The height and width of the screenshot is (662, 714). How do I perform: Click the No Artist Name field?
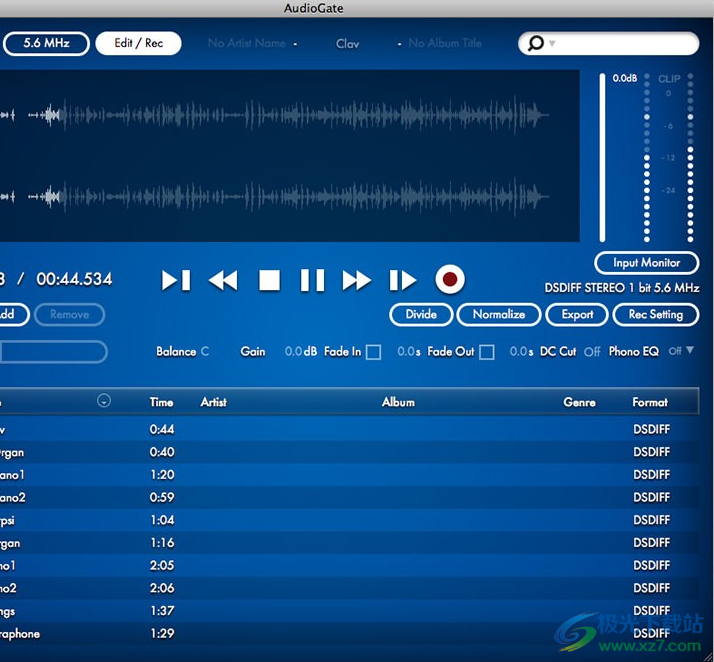tap(246, 43)
